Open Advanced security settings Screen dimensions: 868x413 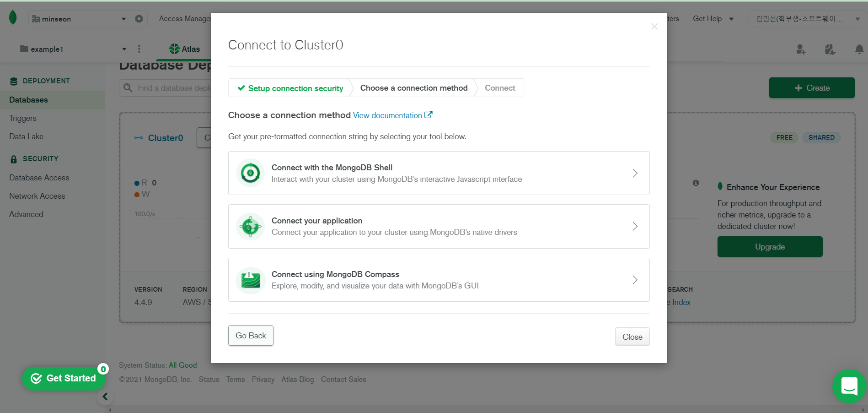click(x=26, y=214)
